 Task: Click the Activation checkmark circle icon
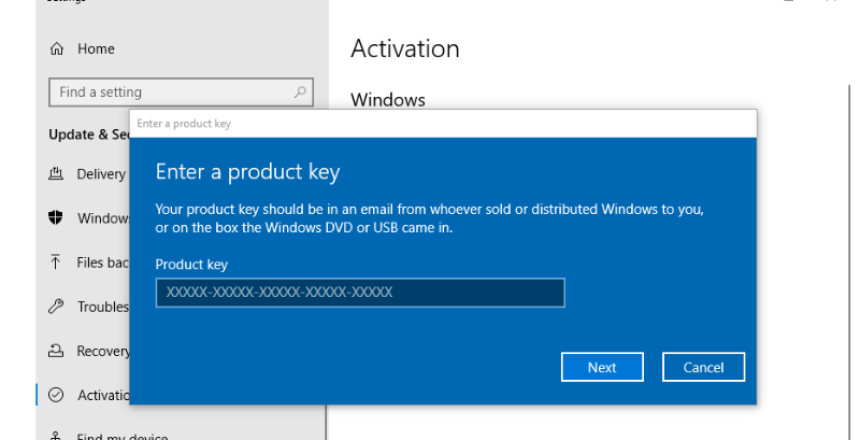tap(57, 395)
